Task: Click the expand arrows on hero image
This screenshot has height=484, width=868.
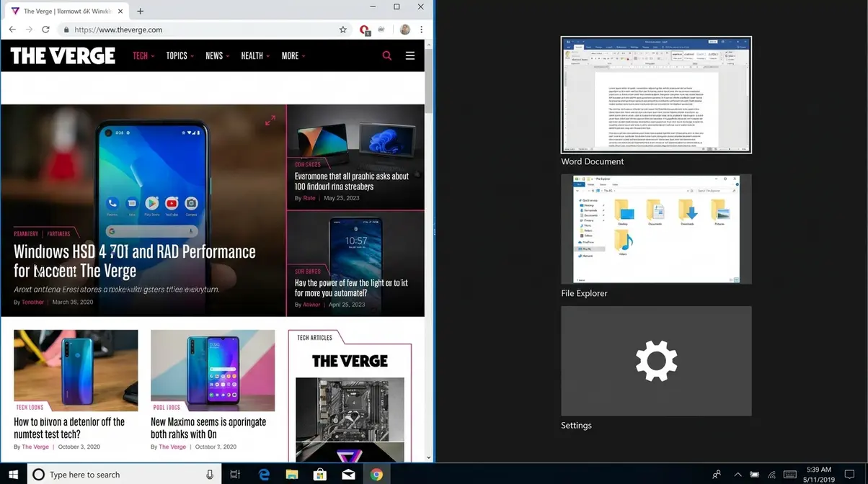Action: point(270,120)
